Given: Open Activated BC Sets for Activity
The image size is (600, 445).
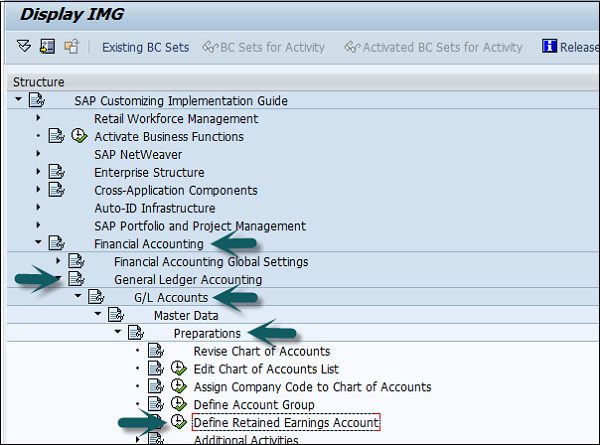Looking at the screenshot, I should pyautogui.click(x=433, y=47).
